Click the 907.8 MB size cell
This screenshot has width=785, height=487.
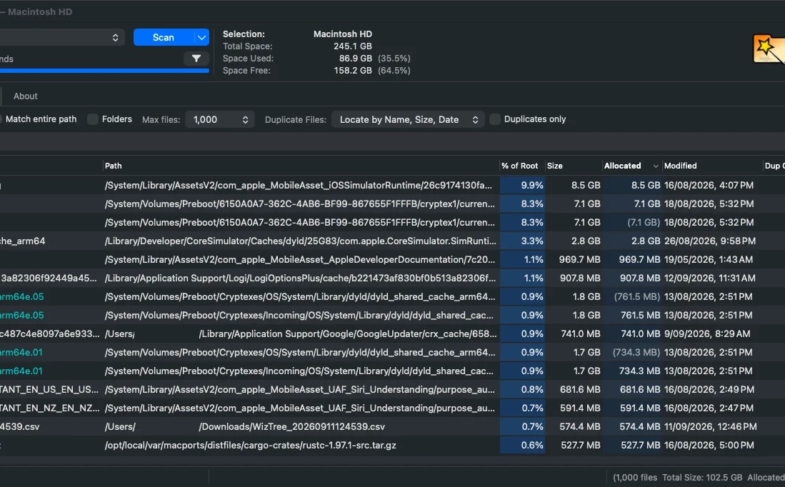[x=580, y=278]
